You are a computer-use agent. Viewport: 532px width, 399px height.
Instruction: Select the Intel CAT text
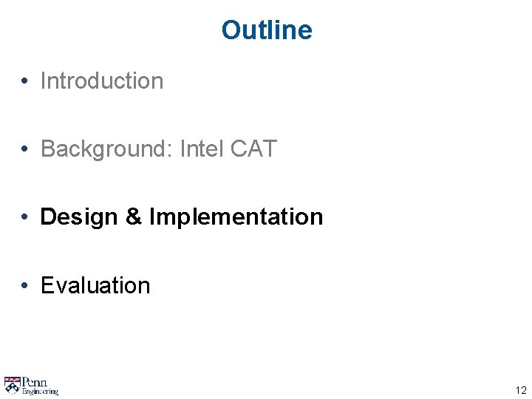coord(228,149)
